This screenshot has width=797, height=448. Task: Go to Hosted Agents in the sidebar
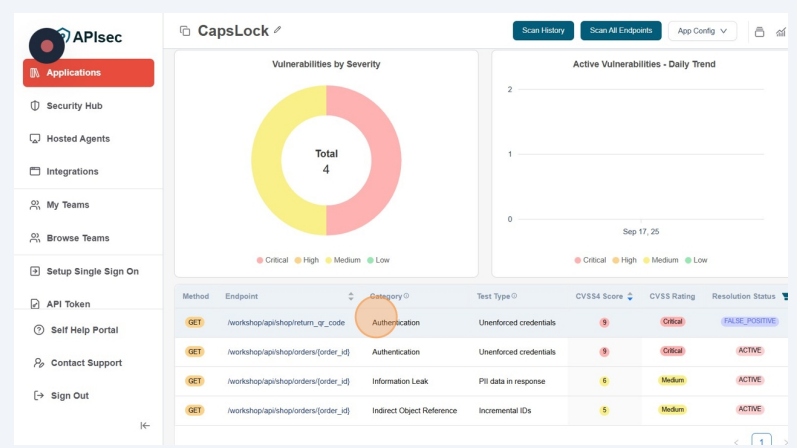tap(78, 139)
